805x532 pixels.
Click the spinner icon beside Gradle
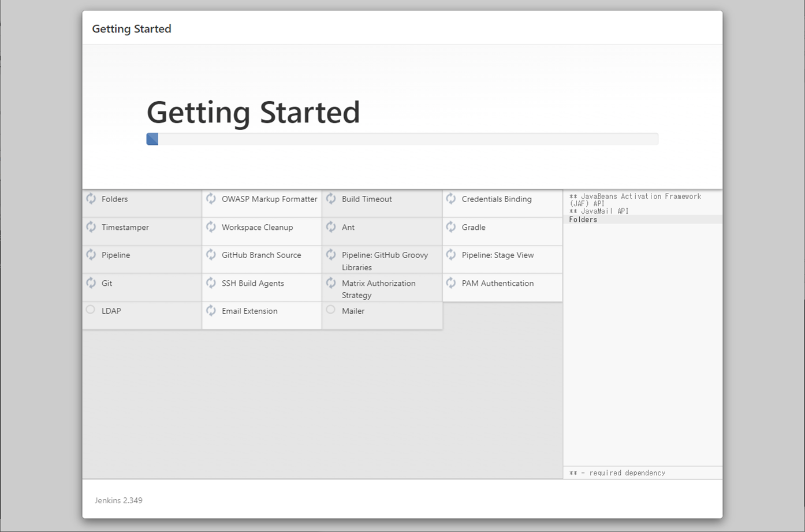(x=452, y=227)
